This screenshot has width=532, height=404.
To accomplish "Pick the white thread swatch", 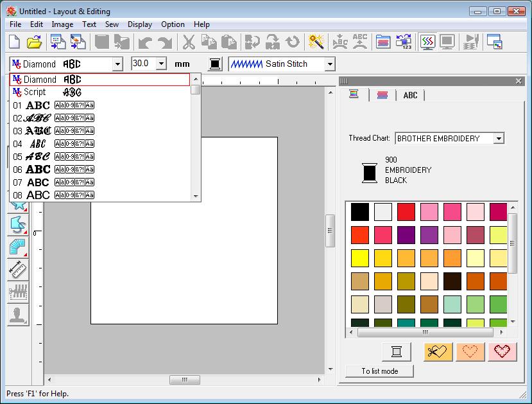I will click(382, 212).
